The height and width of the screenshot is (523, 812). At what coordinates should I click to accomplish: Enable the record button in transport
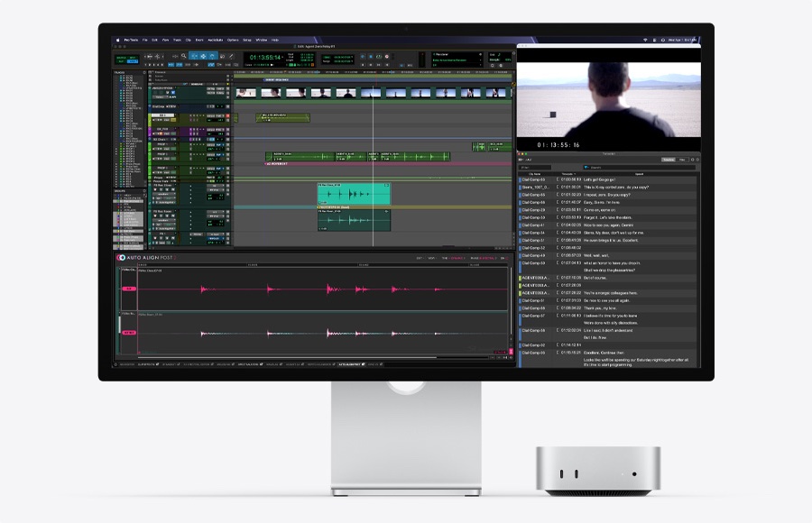tap(387, 57)
